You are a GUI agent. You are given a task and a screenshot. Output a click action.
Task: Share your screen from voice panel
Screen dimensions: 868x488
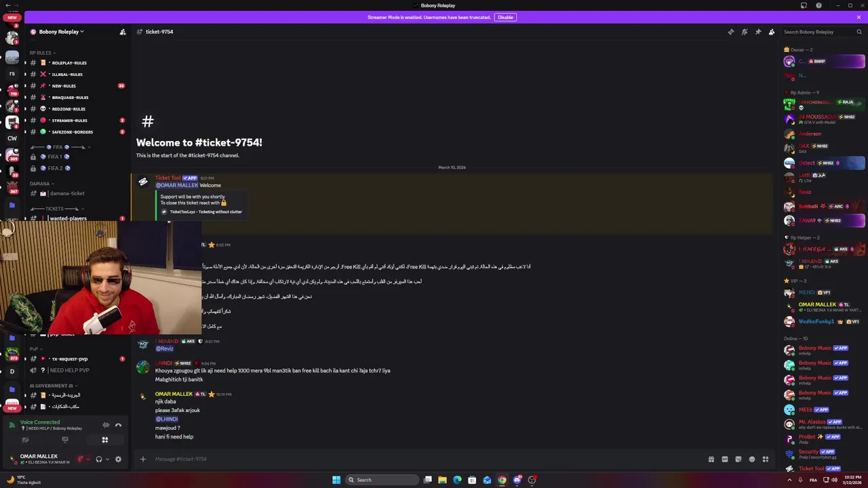65,440
